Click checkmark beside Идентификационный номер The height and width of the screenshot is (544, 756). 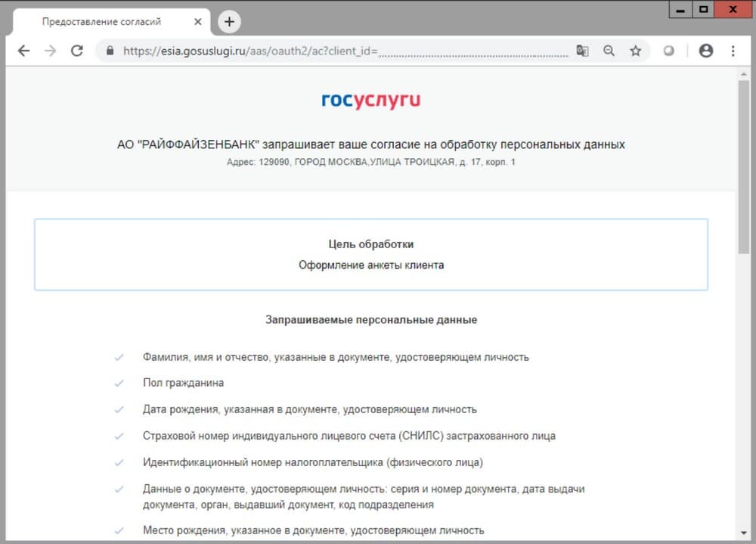(x=119, y=463)
